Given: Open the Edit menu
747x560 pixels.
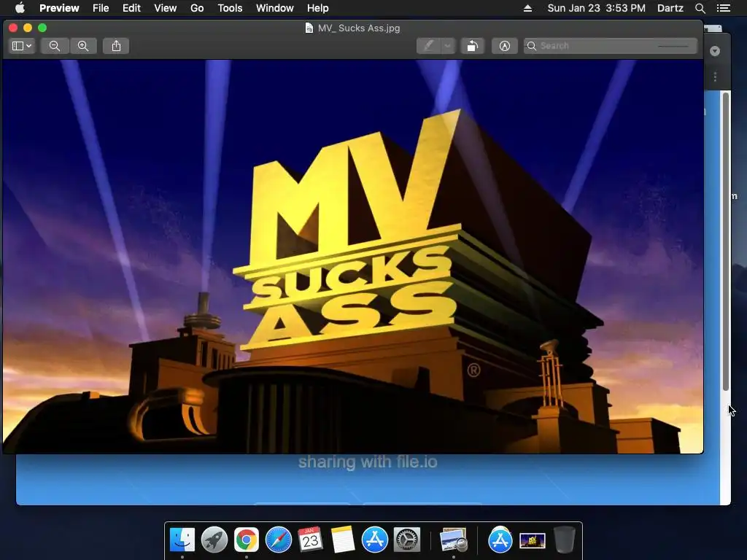Looking at the screenshot, I should [x=131, y=8].
